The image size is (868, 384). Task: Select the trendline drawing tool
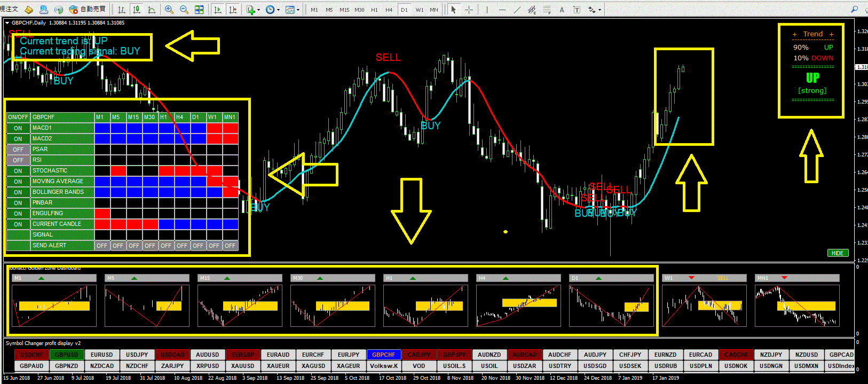pyautogui.click(x=517, y=10)
